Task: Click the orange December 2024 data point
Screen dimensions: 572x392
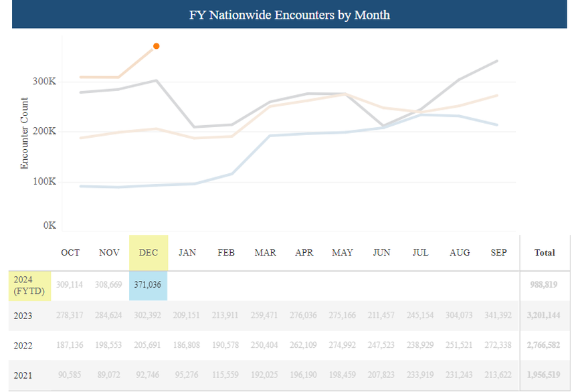Action: pyautogui.click(x=156, y=46)
